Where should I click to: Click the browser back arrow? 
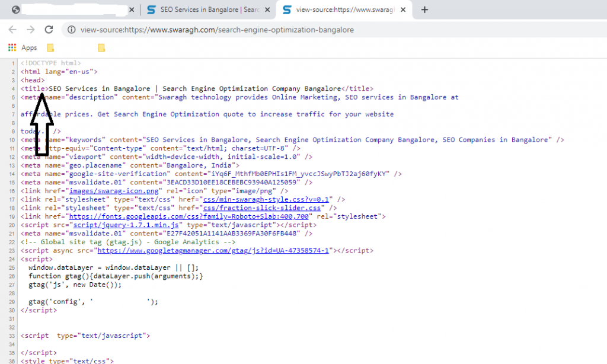point(12,30)
